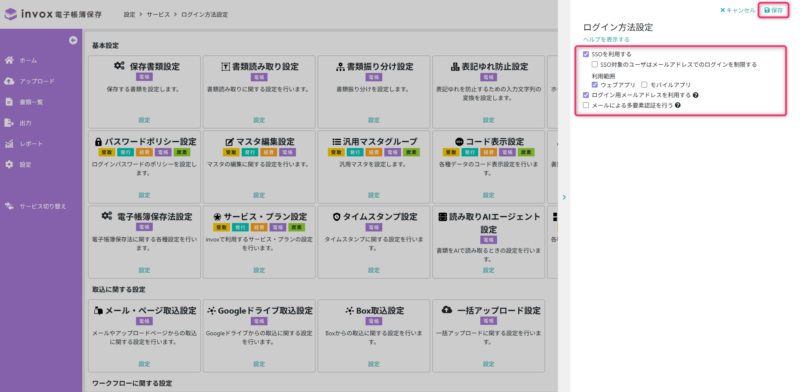800x392 pixels.
Task: Open 設定 link in コード表示設定 card
Action: point(489,195)
